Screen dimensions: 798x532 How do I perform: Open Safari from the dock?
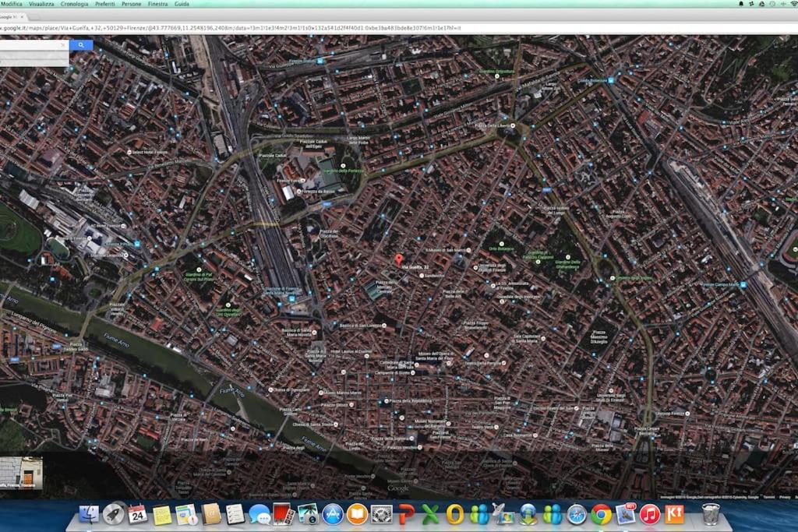click(x=577, y=514)
